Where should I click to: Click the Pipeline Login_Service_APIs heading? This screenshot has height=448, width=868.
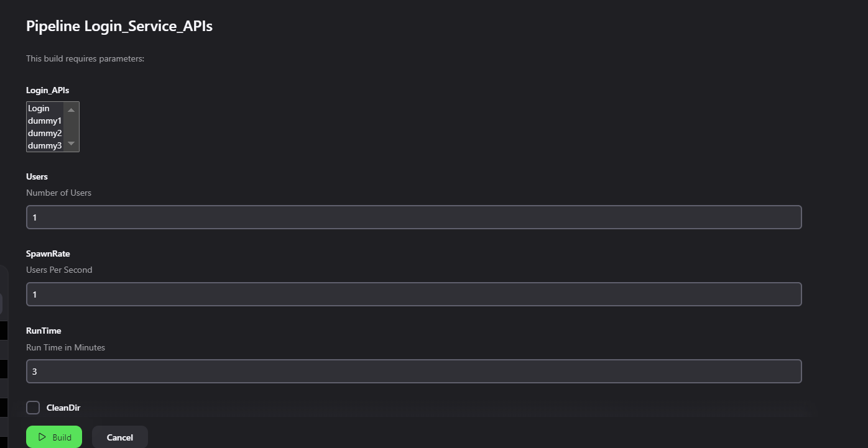point(119,27)
